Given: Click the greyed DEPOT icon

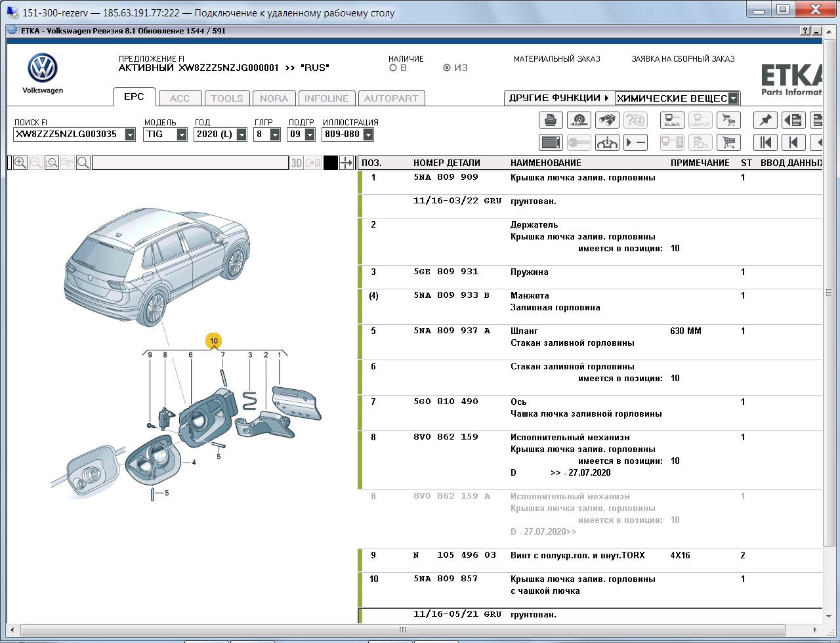Looking at the screenshot, I should click(x=700, y=120).
